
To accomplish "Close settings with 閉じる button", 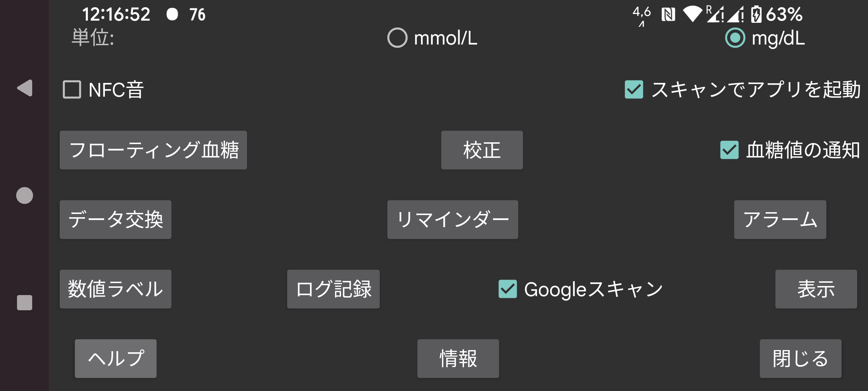I will tap(801, 358).
